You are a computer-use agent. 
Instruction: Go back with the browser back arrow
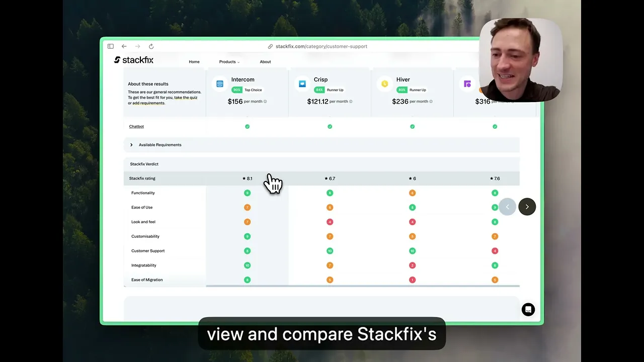[124, 46]
